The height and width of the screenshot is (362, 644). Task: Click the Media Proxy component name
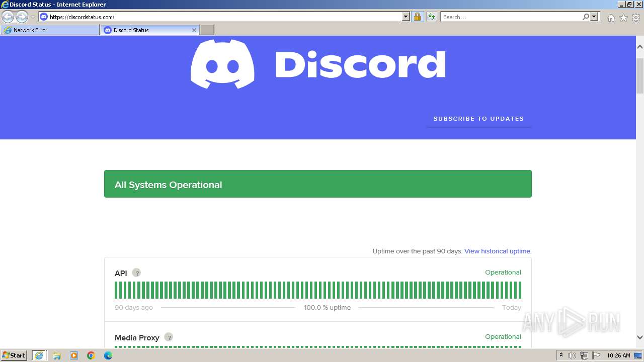(x=137, y=338)
